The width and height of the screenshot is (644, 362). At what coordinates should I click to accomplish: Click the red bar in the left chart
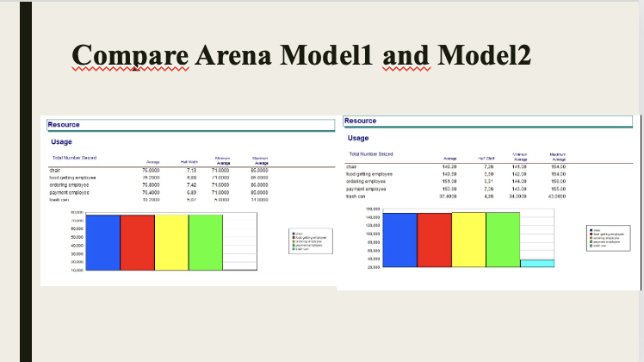coord(138,243)
